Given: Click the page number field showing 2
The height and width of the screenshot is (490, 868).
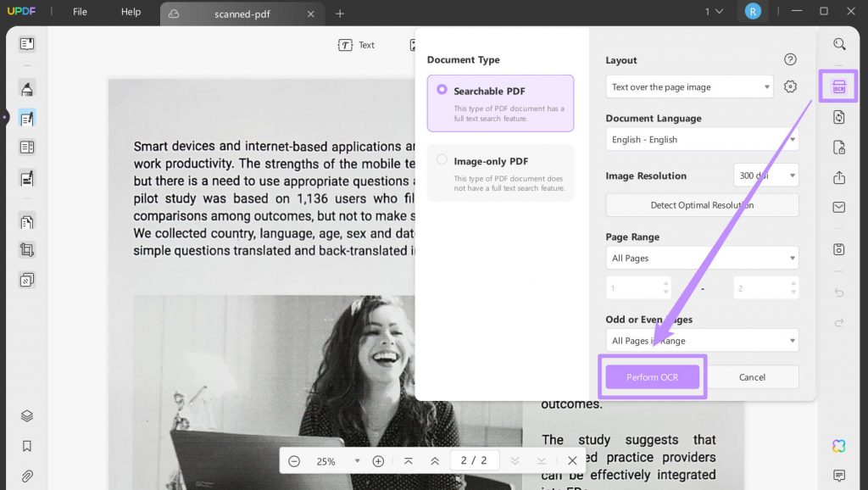Looking at the screenshot, I should [x=475, y=460].
